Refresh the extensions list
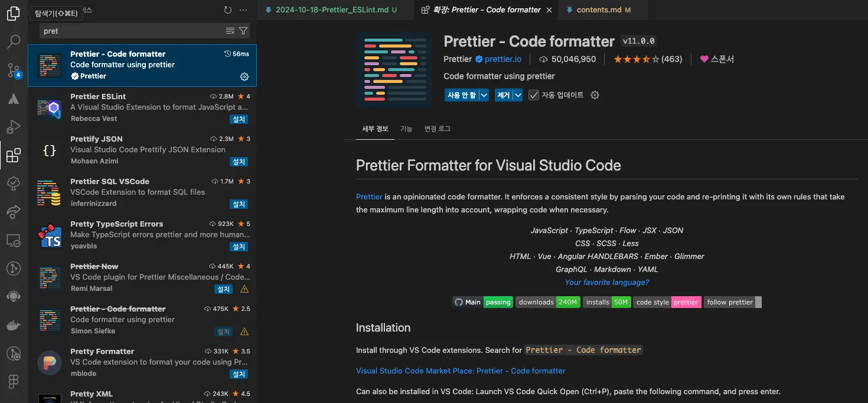 click(x=228, y=10)
